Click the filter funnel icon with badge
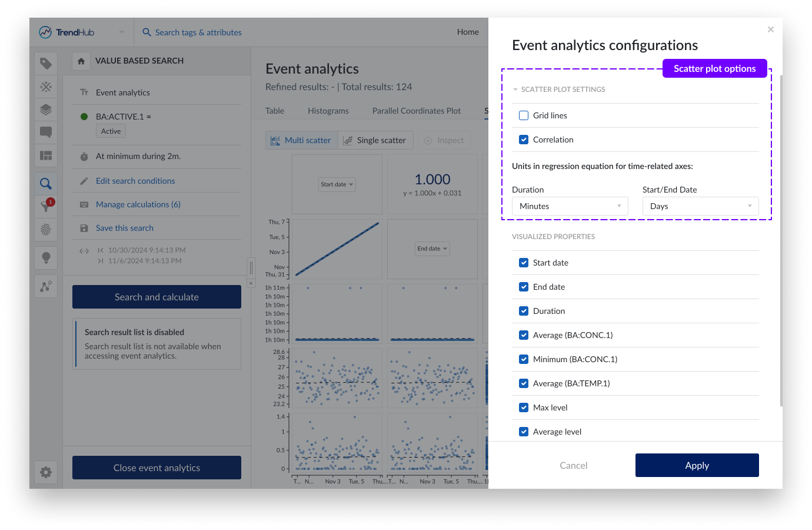812x530 pixels. [46, 206]
